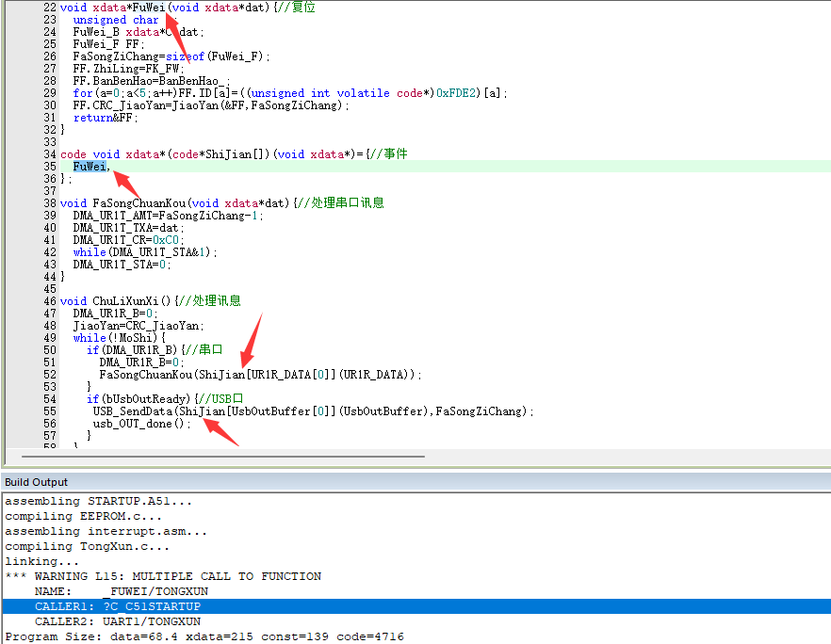Screen dimensions: 831x644
Task: Click the 'assembling interrupt.asm...' output line
Action: (106, 531)
